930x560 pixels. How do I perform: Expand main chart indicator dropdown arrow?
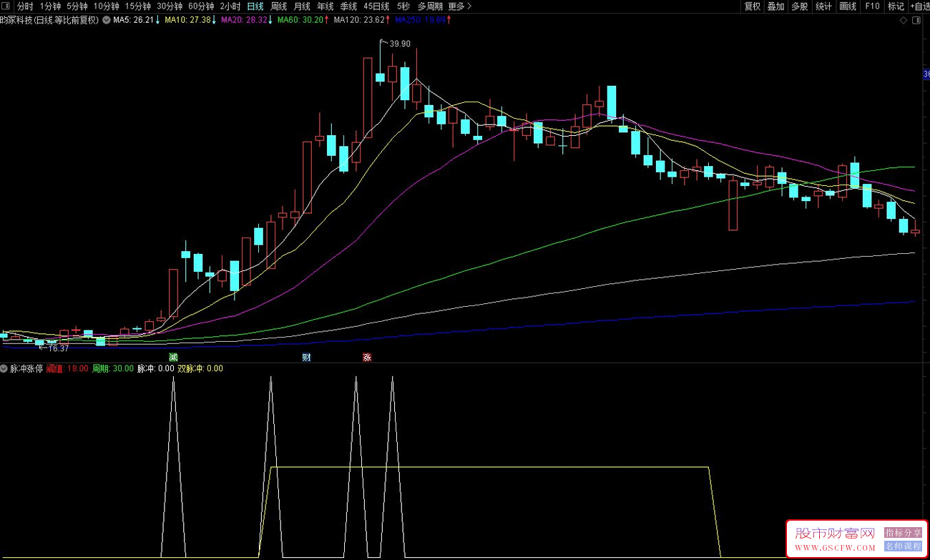tap(107, 20)
